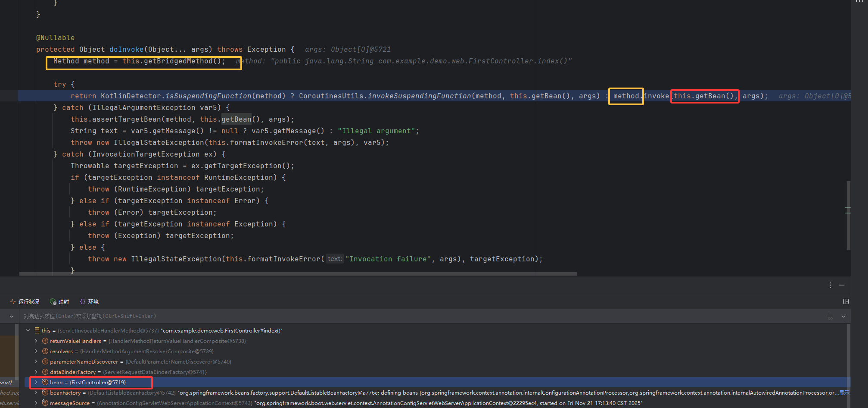Open the debug panel three-dot options menu
The height and width of the screenshot is (408, 868).
coord(830,285)
